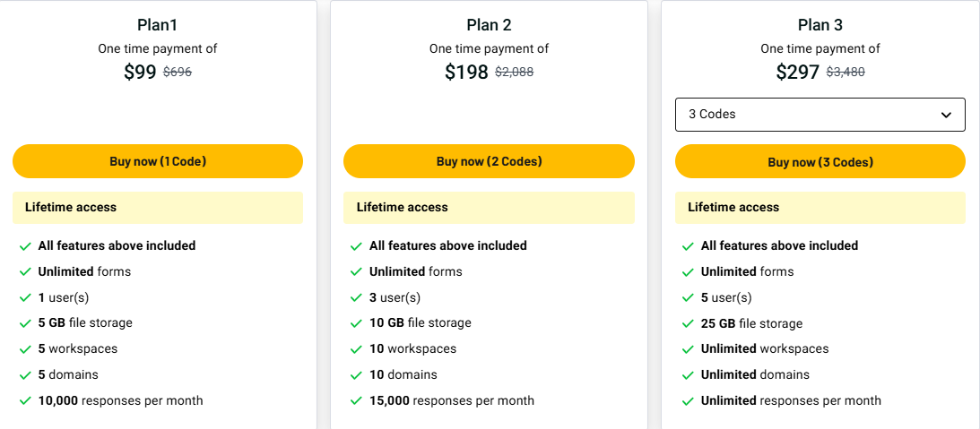Click Buy now (3 Codes) button
The height and width of the screenshot is (429, 980).
pos(820,162)
